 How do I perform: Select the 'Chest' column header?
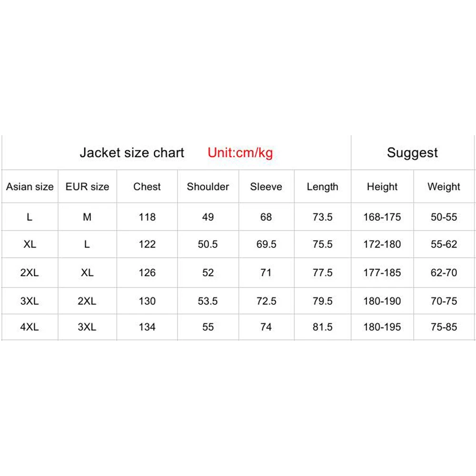(147, 187)
